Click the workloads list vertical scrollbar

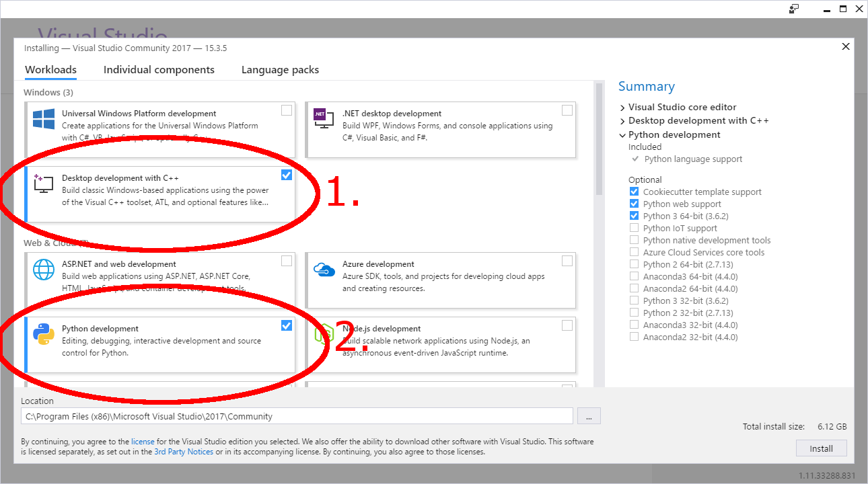pyautogui.click(x=599, y=140)
